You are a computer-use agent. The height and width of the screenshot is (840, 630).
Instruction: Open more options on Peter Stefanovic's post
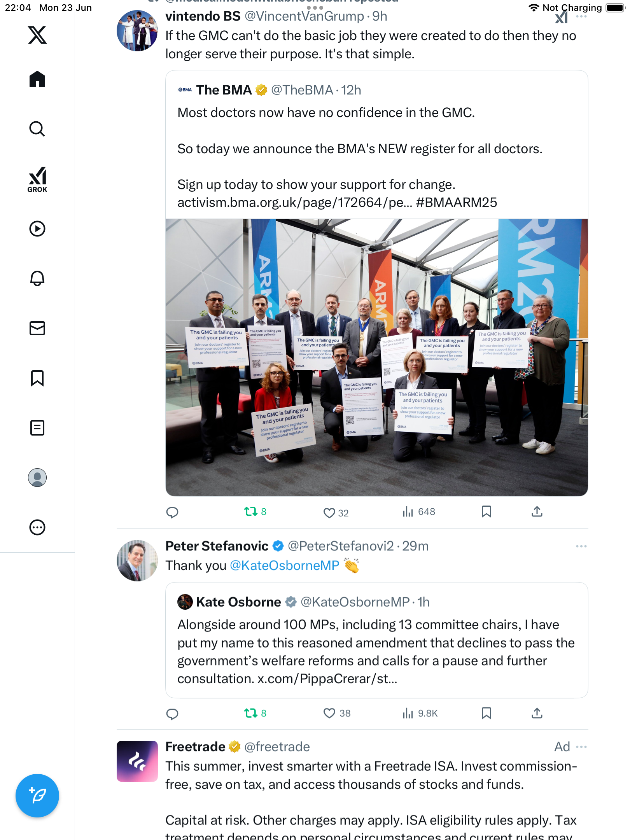pos(581,546)
